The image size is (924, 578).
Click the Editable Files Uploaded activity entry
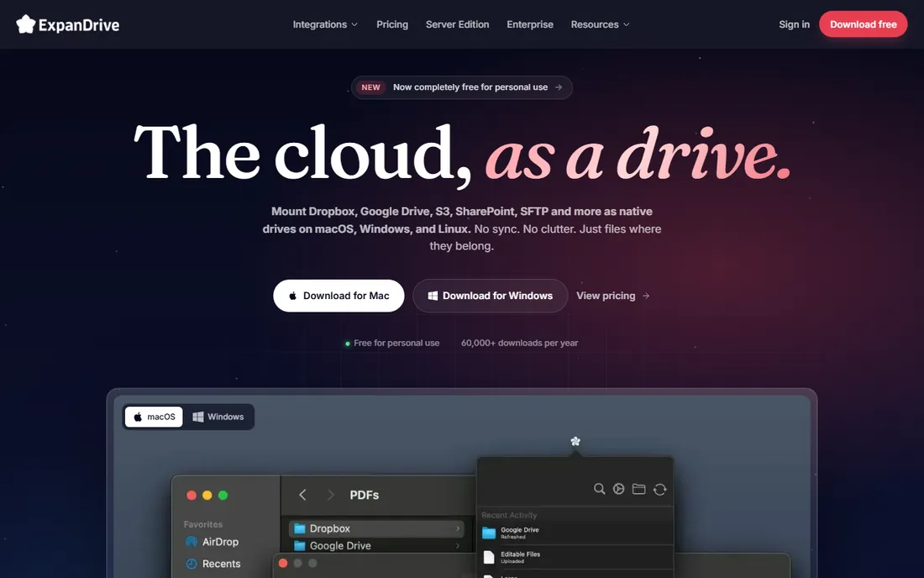575,557
